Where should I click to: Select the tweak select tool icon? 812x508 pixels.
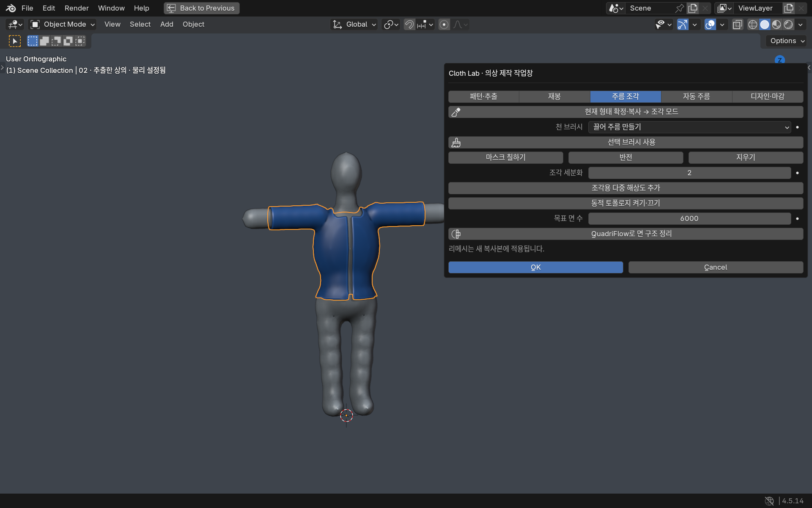click(15, 41)
